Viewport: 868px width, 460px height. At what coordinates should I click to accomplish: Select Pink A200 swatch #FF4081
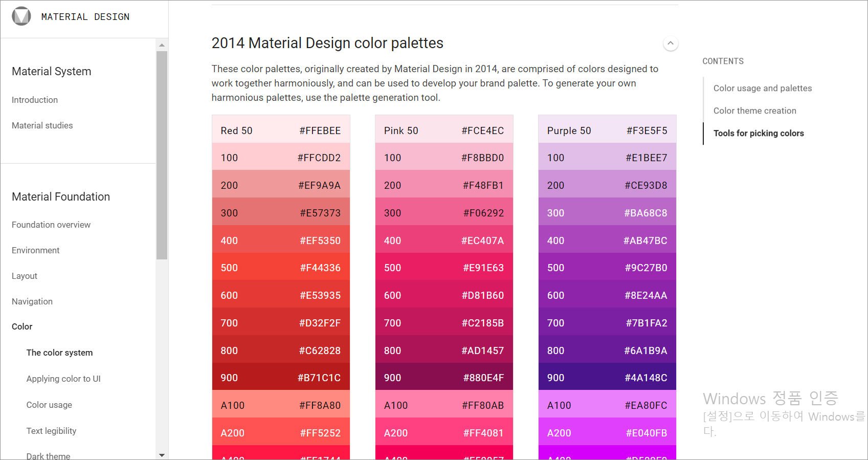pos(444,432)
